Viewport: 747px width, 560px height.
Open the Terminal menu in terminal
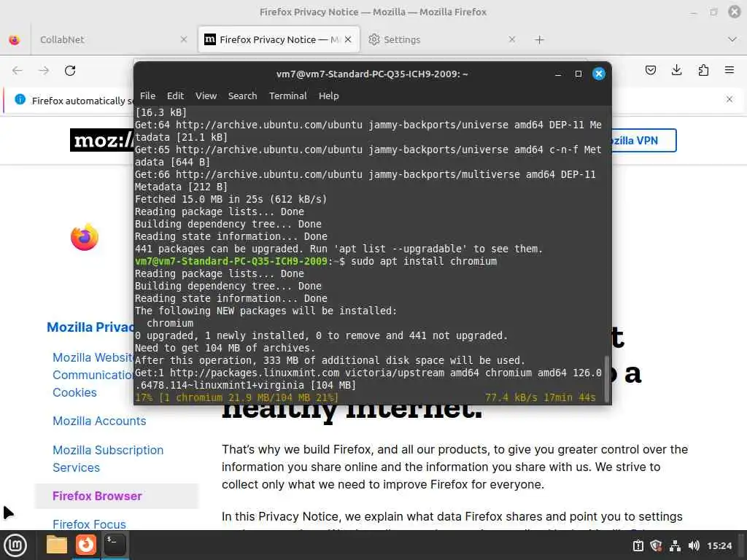pos(287,96)
